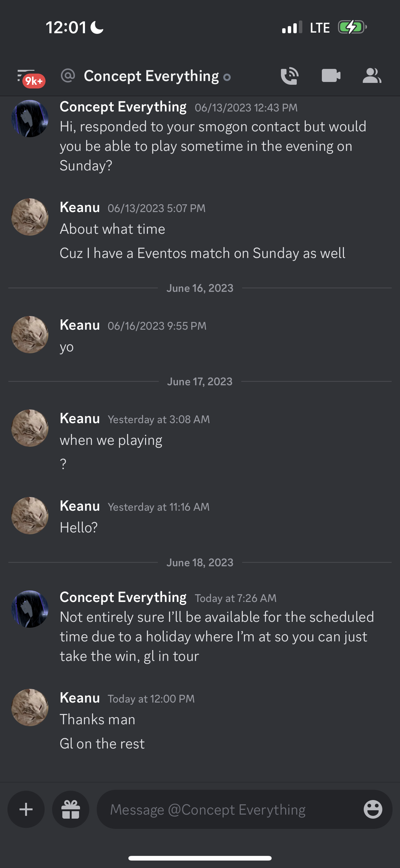
Task: Open the gift Nitro icon
Action: coord(71,809)
